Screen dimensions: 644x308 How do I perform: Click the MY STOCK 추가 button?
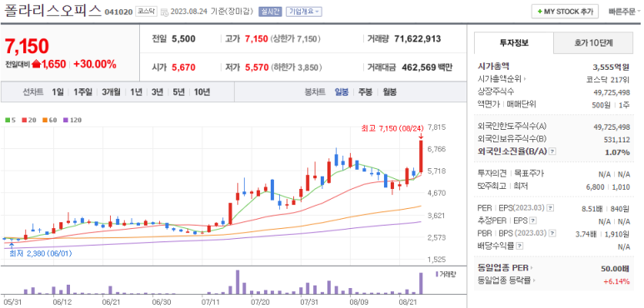click(565, 12)
